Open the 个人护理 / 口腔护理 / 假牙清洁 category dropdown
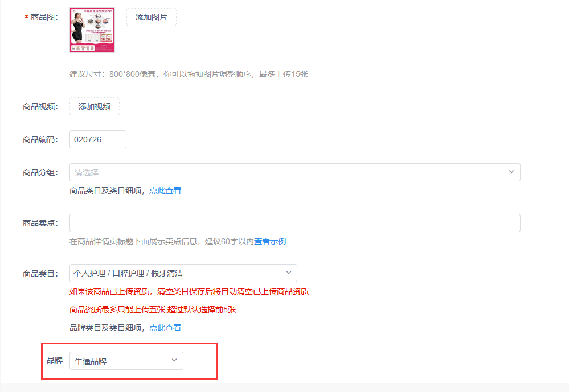This screenshot has height=392, width=569. click(177, 273)
